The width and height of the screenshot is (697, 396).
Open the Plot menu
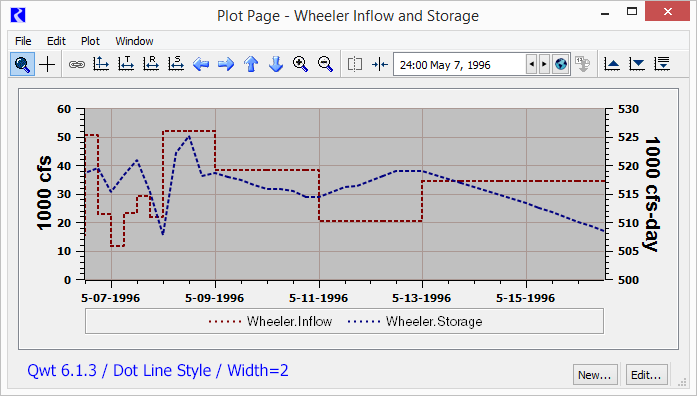pos(90,41)
